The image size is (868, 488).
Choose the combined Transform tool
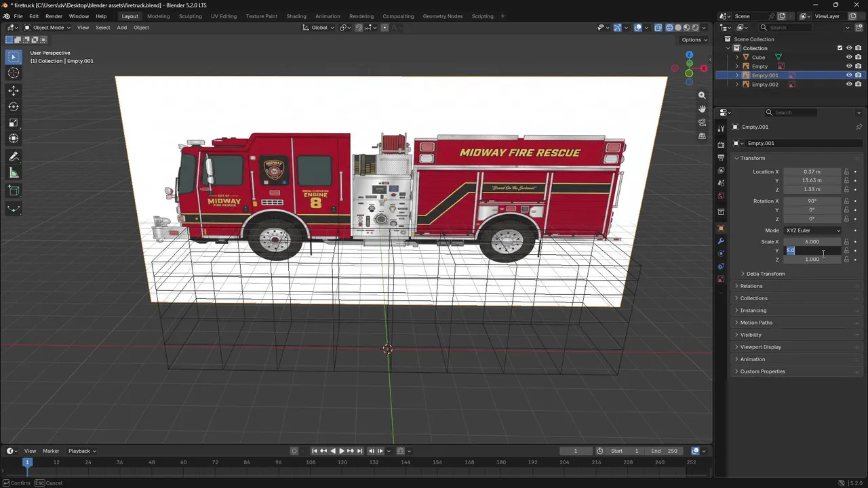(14, 139)
